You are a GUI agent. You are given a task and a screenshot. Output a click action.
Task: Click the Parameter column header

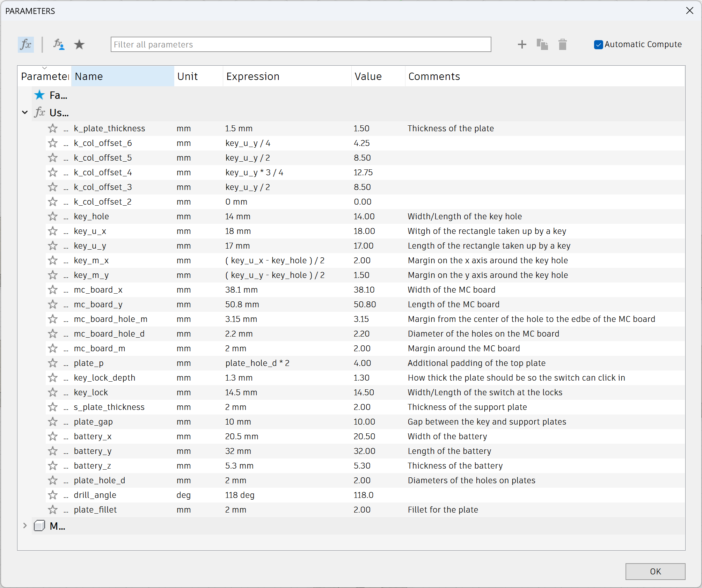point(44,76)
